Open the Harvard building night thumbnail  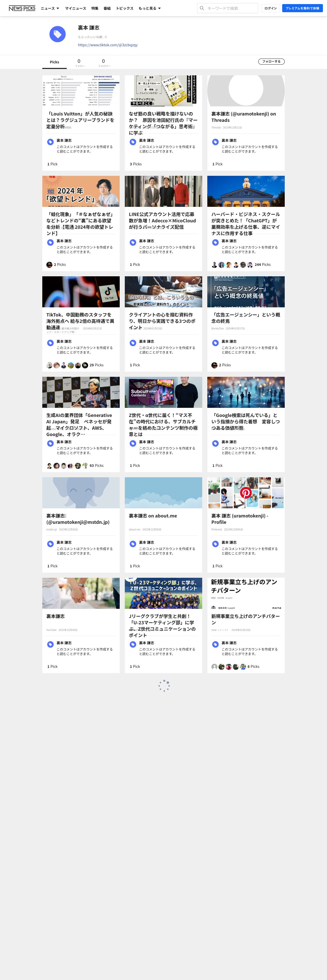tap(246, 191)
